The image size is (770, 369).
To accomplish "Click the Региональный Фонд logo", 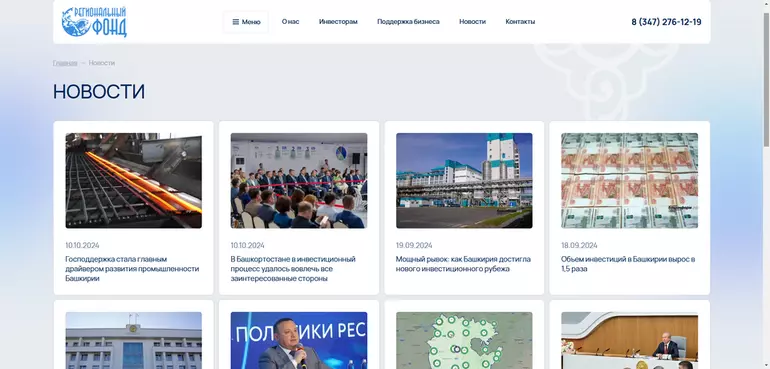I will pyautogui.click(x=94, y=22).
